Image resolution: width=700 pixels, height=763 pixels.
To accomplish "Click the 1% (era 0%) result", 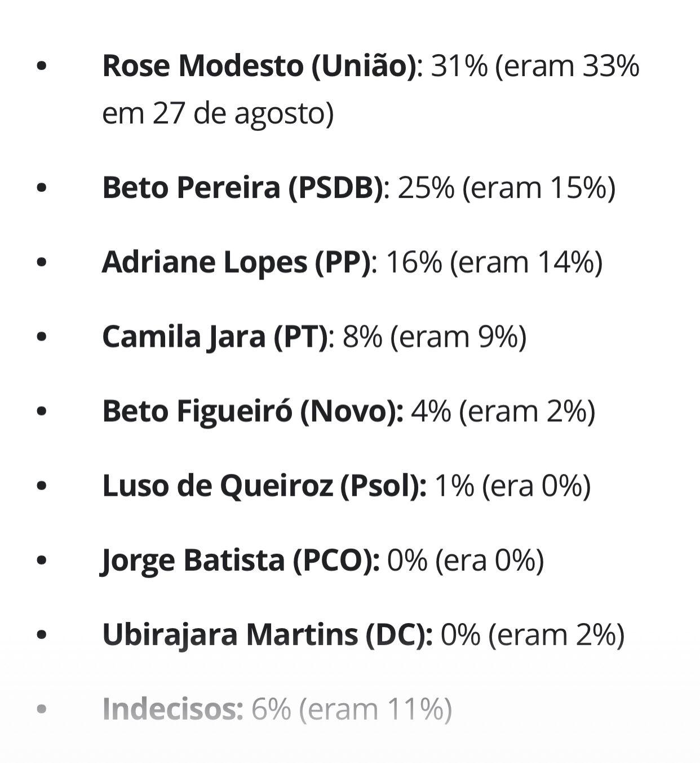I will coord(512,486).
